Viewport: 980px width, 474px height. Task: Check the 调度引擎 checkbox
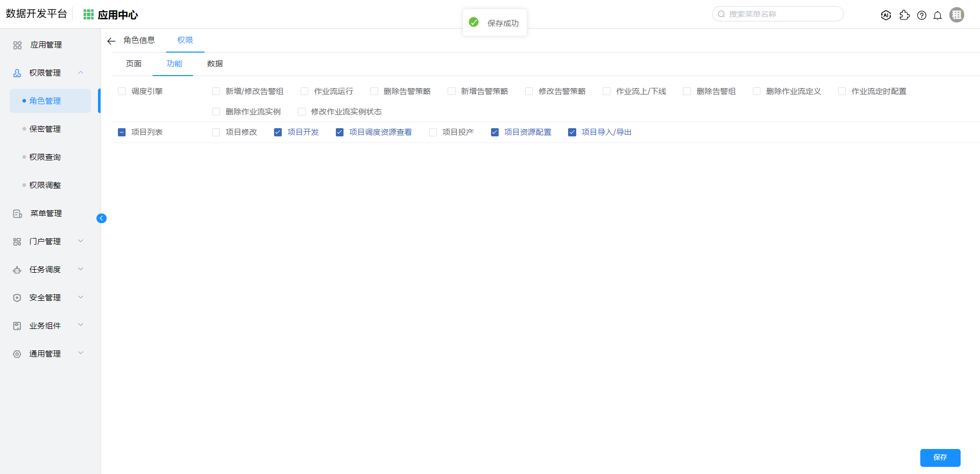122,91
